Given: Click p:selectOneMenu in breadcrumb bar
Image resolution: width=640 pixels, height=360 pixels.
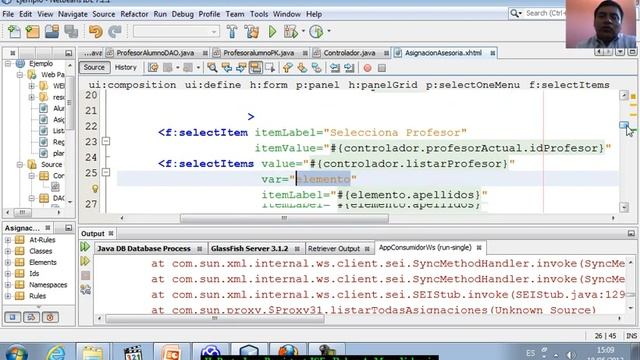Looking at the screenshot, I should pyautogui.click(x=473, y=85).
